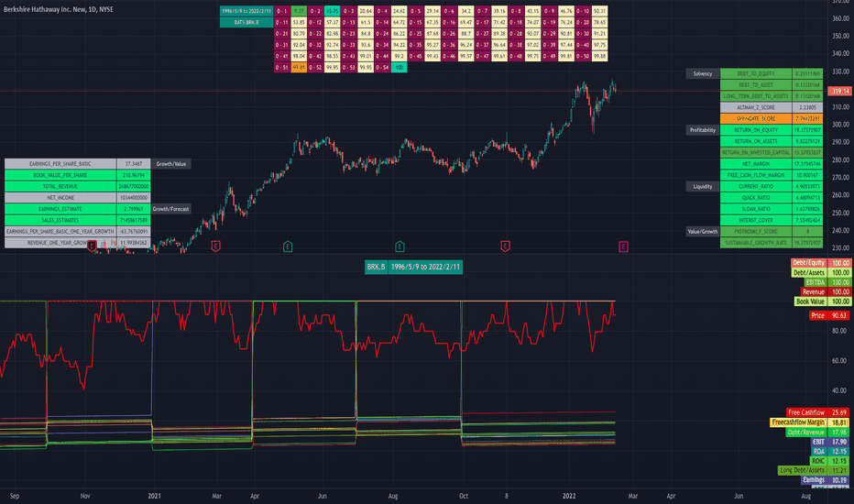This screenshot has width=854, height=504.
Task: Click the red 319.14 current price label
Action: coord(839,91)
